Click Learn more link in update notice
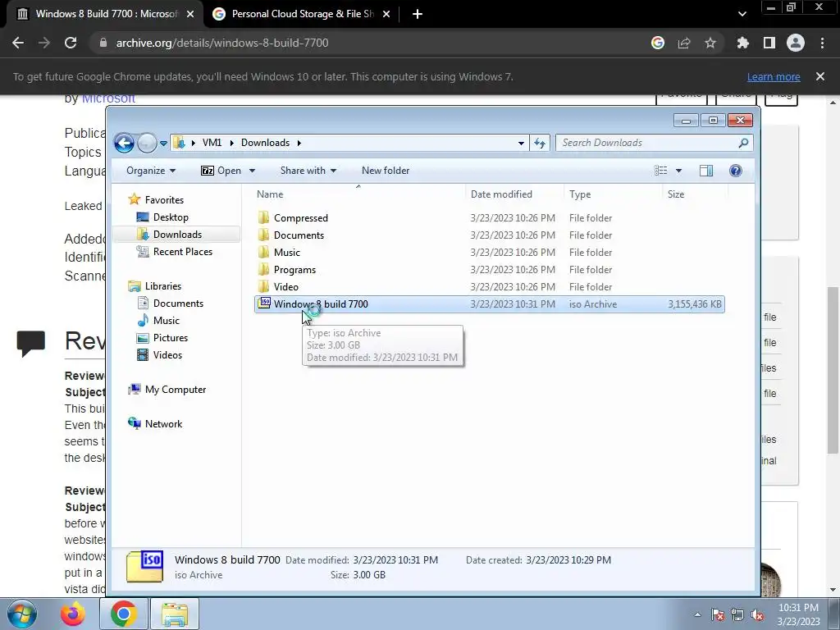Screen dimensions: 840x630 pyautogui.click(x=774, y=76)
